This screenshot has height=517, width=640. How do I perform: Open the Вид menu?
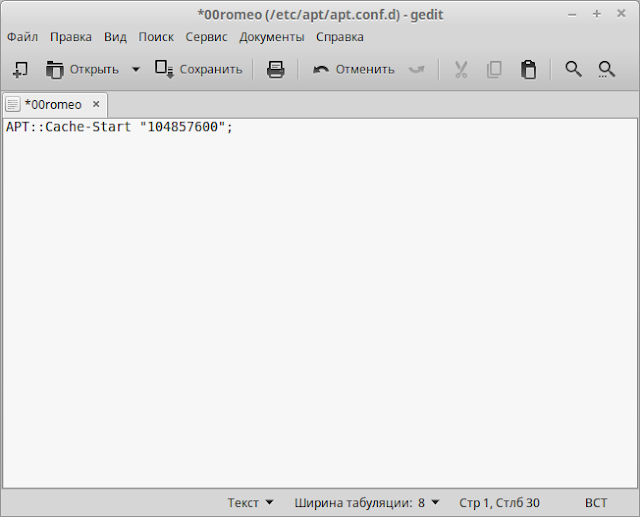coord(115,37)
